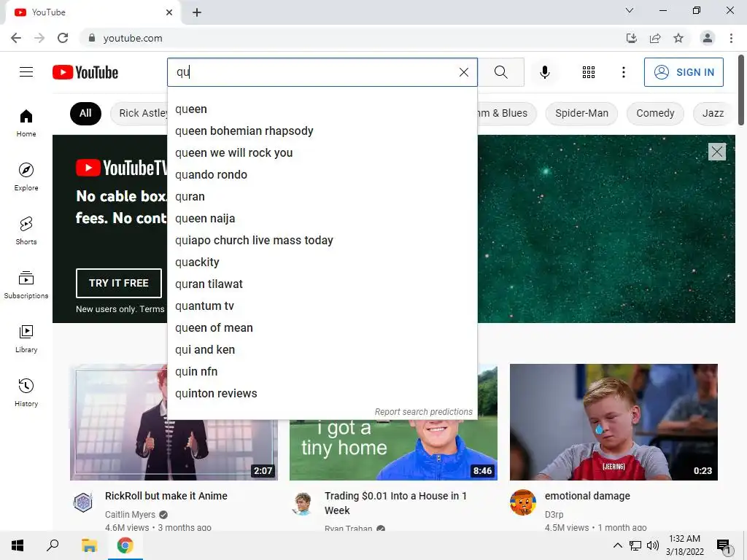This screenshot has width=747, height=560.
Task: Open Shorts in sidebar
Action: click(x=26, y=231)
